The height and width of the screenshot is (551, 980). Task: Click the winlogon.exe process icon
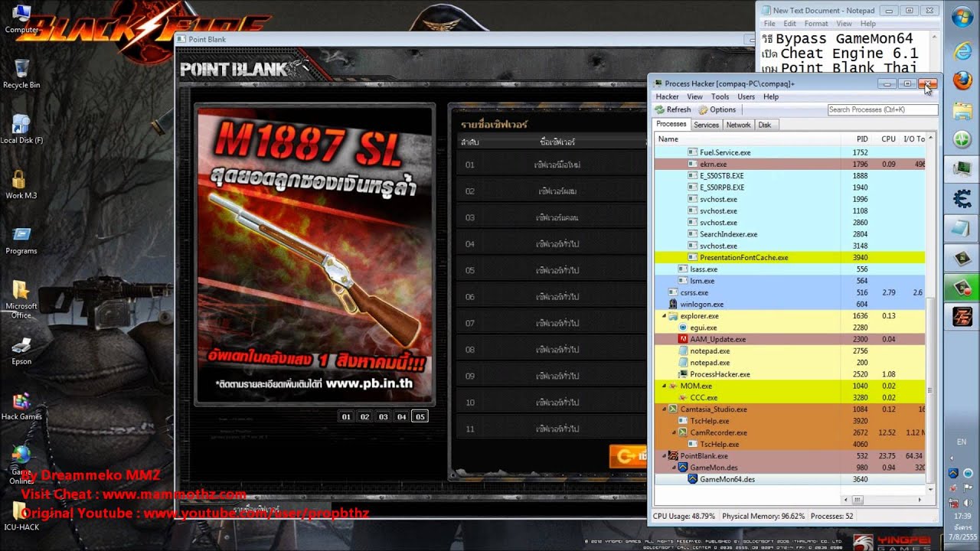point(673,304)
